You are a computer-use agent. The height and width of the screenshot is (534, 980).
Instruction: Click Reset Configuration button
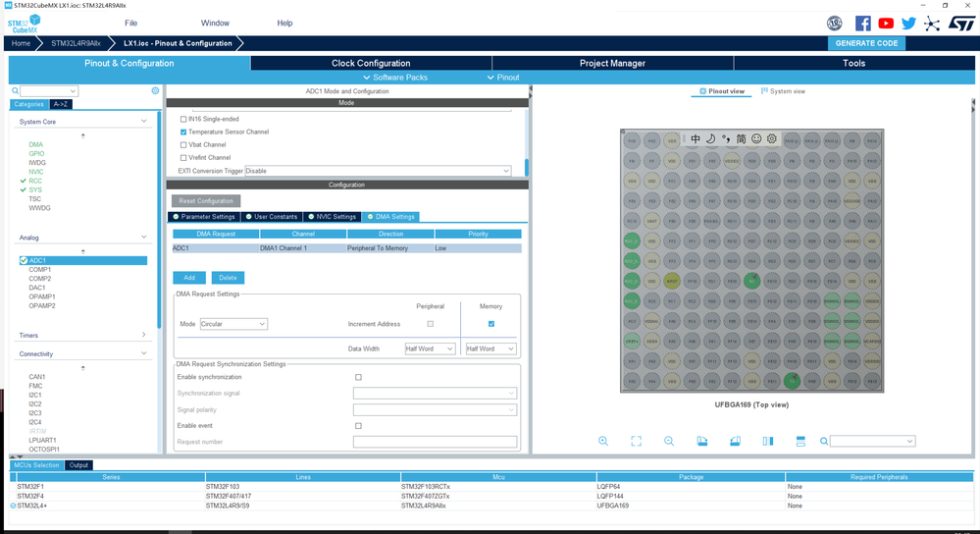click(206, 200)
